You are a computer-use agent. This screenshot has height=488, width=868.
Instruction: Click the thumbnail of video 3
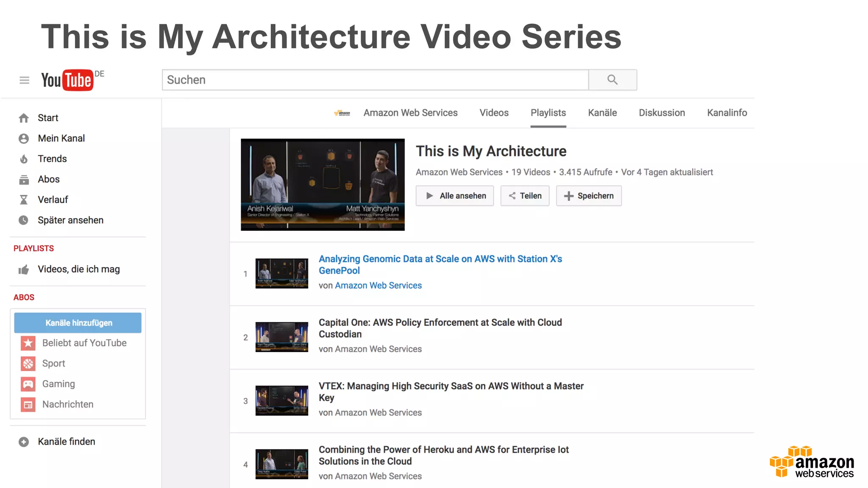point(281,401)
